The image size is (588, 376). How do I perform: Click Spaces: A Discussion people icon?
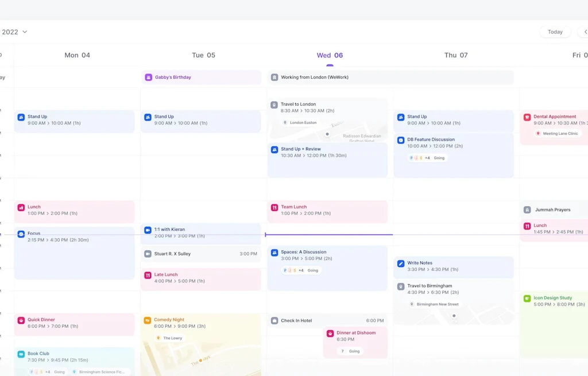(x=274, y=253)
